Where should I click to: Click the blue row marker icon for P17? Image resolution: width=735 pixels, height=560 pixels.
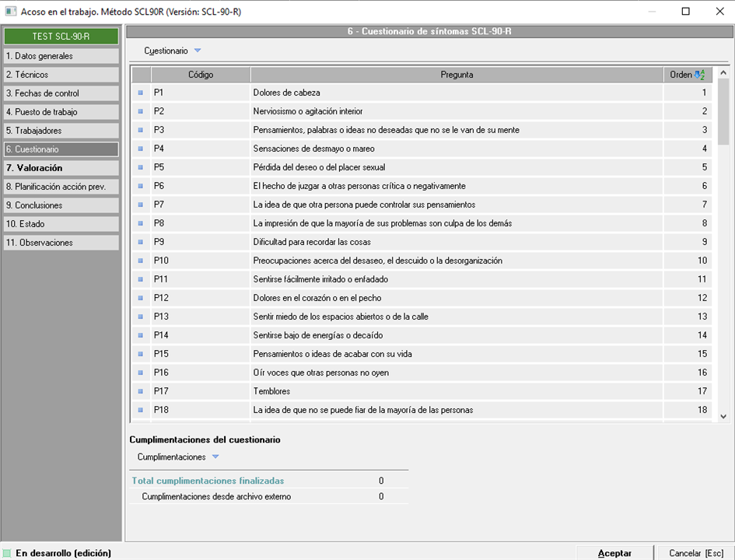(x=141, y=391)
